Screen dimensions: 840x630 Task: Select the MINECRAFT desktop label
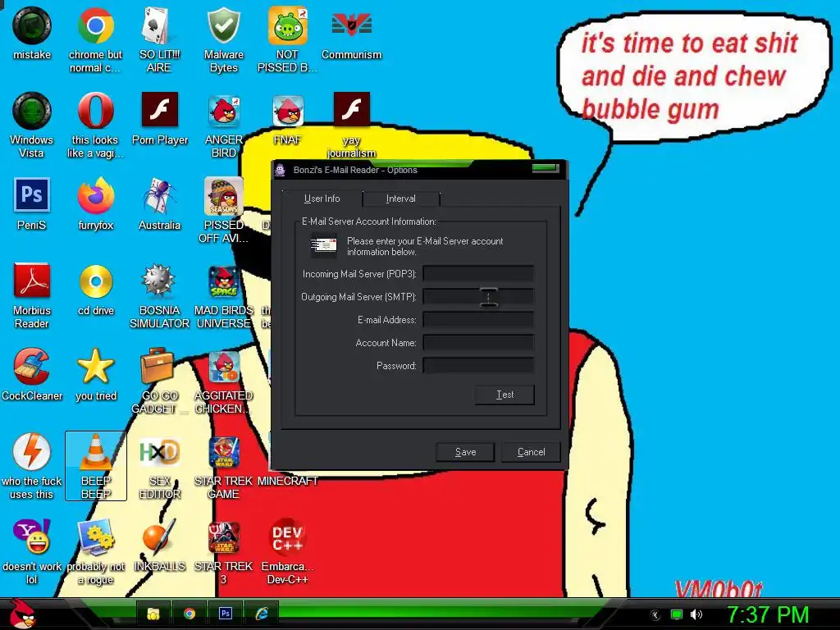tap(288, 481)
